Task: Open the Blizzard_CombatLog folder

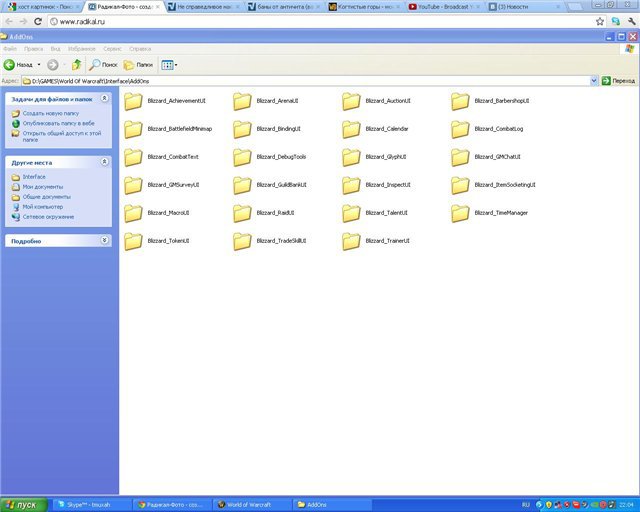Action: click(x=460, y=129)
